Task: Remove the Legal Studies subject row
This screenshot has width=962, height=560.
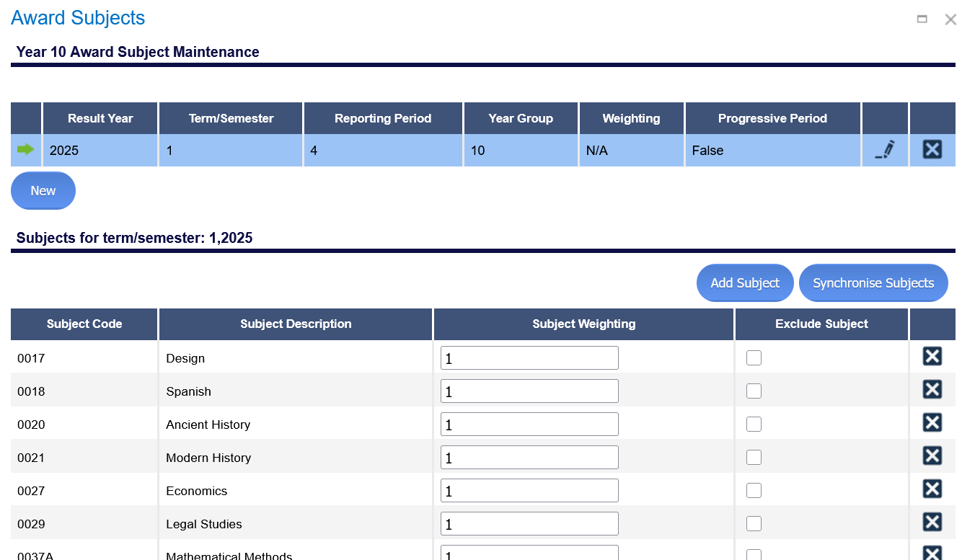Action: point(932,522)
